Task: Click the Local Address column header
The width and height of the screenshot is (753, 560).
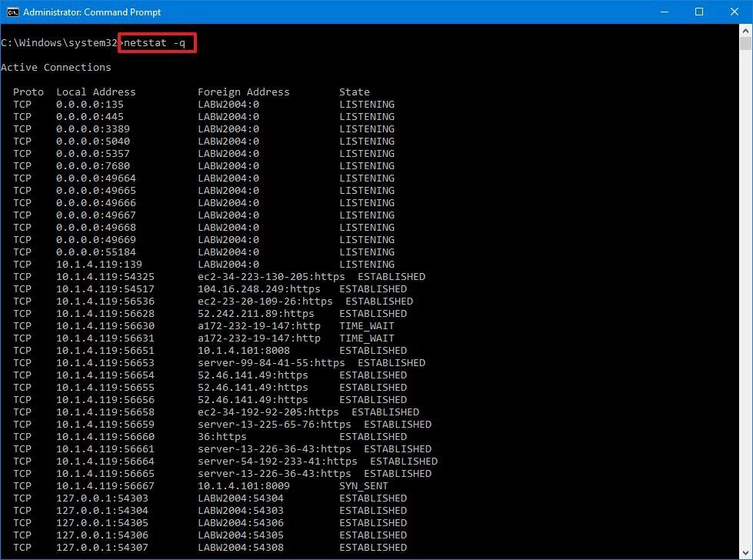Action: (96, 92)
